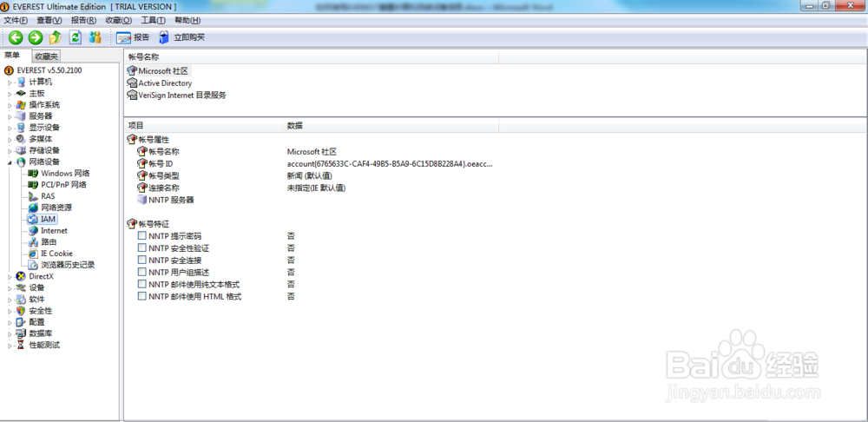Click the 立即购买 shopping bag icon
This screenshot has width=868, height=422.
pyautogui.click(x=164, y=37)
